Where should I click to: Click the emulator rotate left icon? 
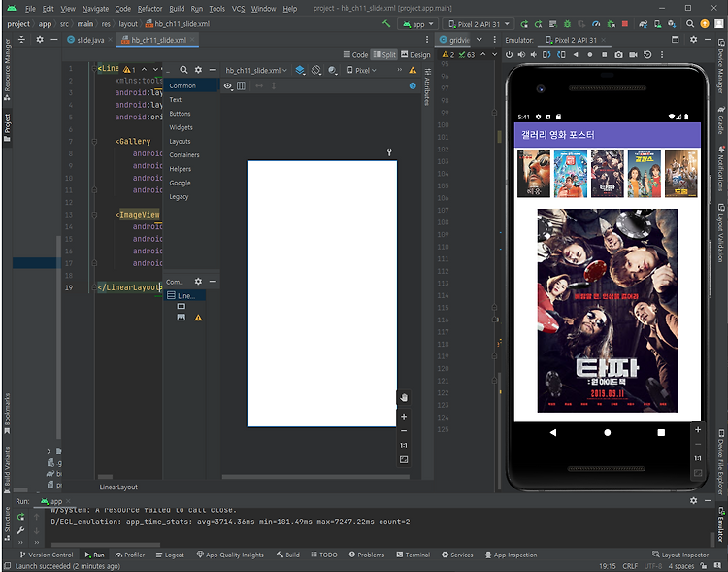[x=546, y=54]
